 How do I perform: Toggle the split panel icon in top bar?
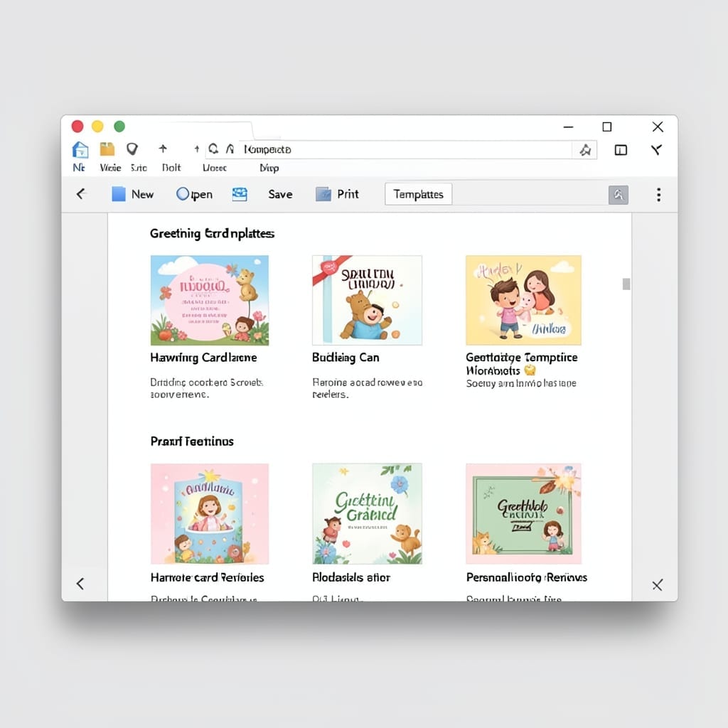click(621, 150)
